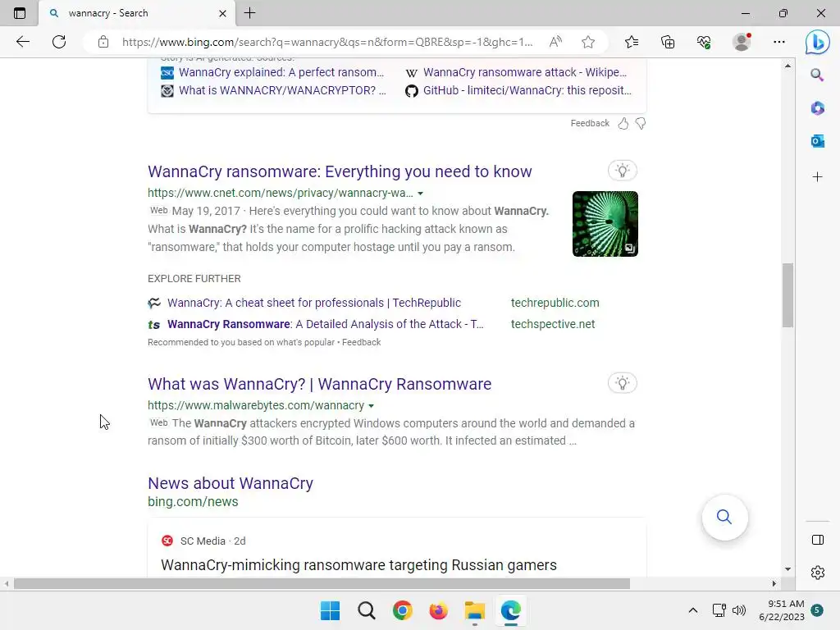Open Browser essentials heart icon
The width and height of the screenshot is (840, 630).
point(704,42)
